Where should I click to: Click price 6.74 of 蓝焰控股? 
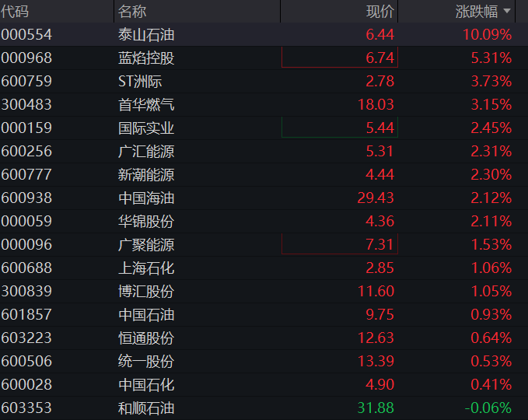coord(379,58)
